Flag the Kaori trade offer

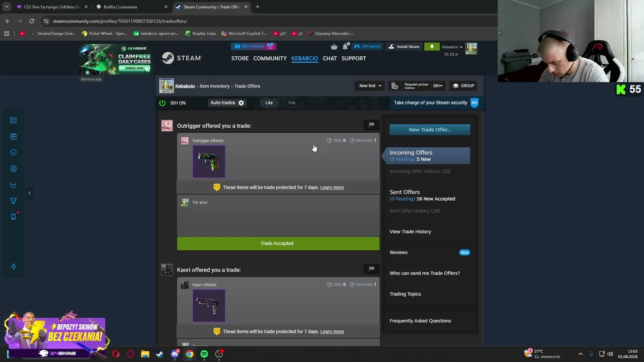[371, 269]
